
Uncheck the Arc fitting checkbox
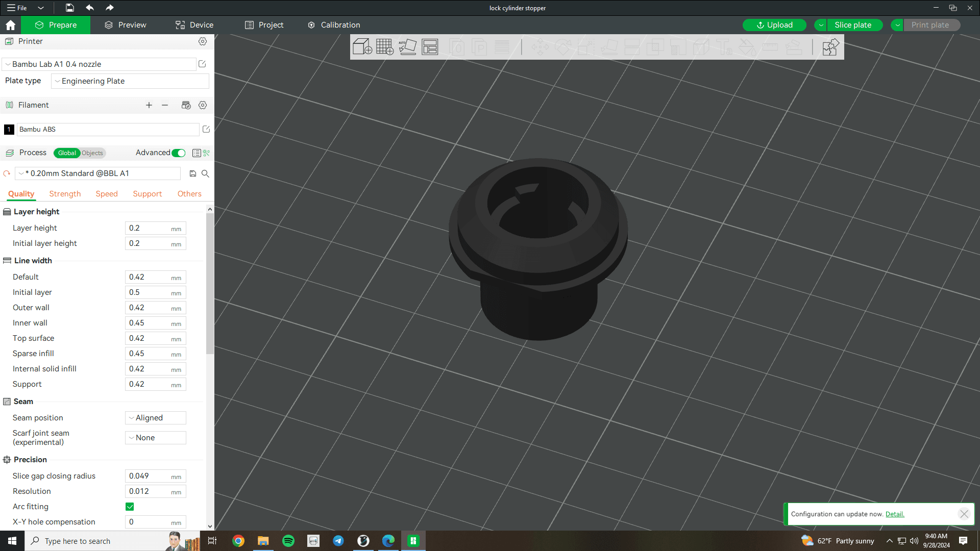[130, 507]
